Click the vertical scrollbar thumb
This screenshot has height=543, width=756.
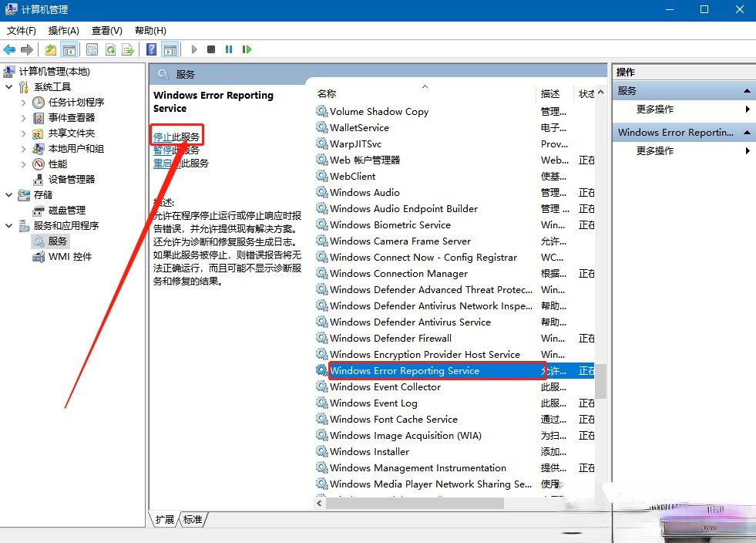click(600, 381)
